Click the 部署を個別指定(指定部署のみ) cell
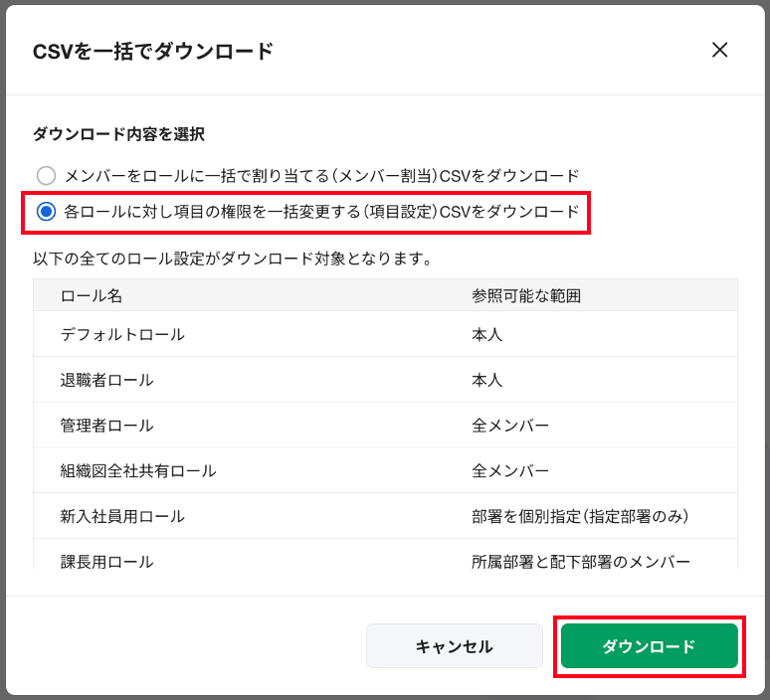 pos(580,516)
